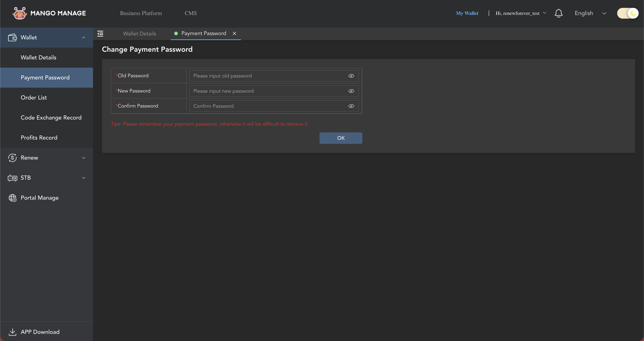Click the Mango Manage logo icon
This screenshot has height=341, width=644.
point(20,13)
